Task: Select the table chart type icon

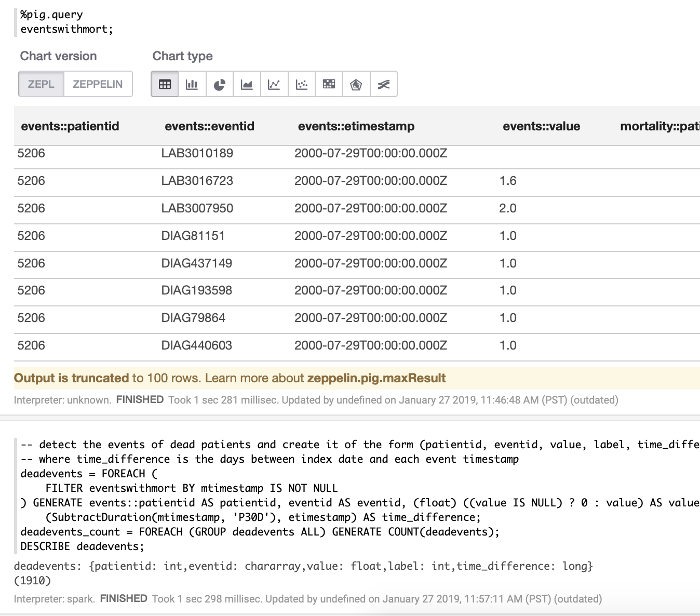Action: tap(165, 84)
